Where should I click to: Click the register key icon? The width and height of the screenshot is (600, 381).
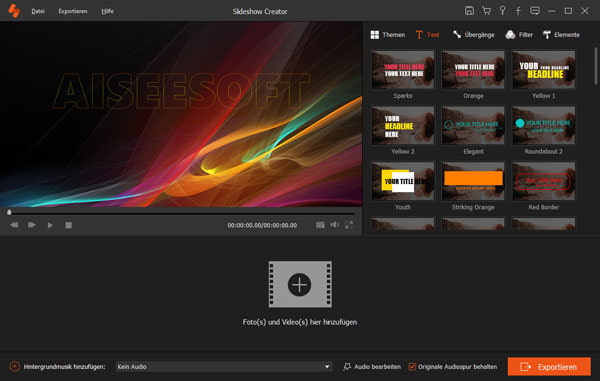502,11
